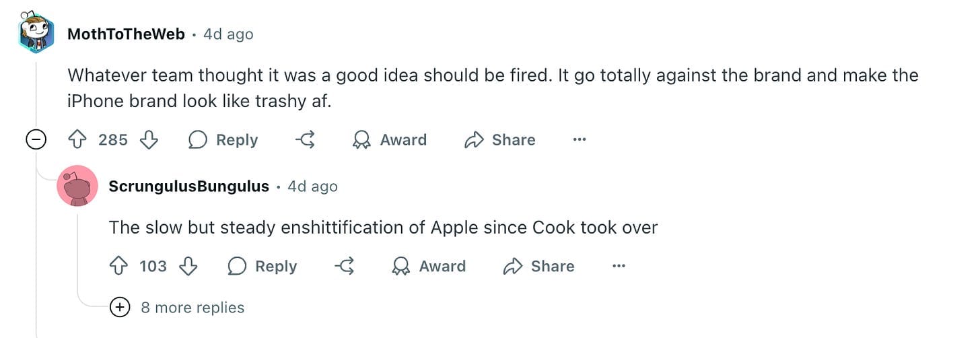Screen dimensions: 980x338
Task: Reply to MothToTheWeb's comment
Action: pos(223,140)
